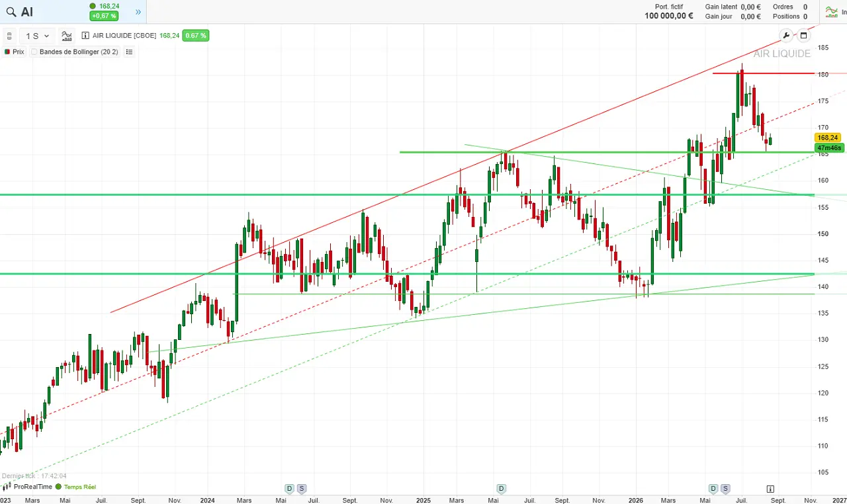
Task: Open the 1 S timeframe dropdown
Action: tap(37, 36)
